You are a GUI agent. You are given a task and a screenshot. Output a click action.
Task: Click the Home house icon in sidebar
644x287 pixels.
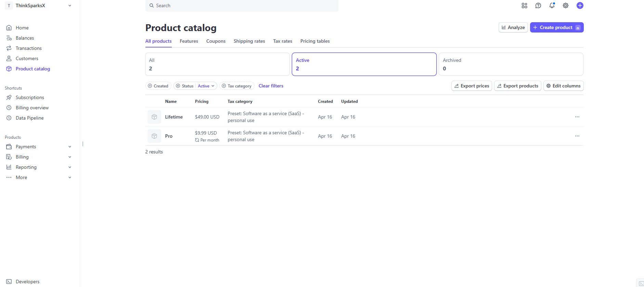click(x=9, y=28)
